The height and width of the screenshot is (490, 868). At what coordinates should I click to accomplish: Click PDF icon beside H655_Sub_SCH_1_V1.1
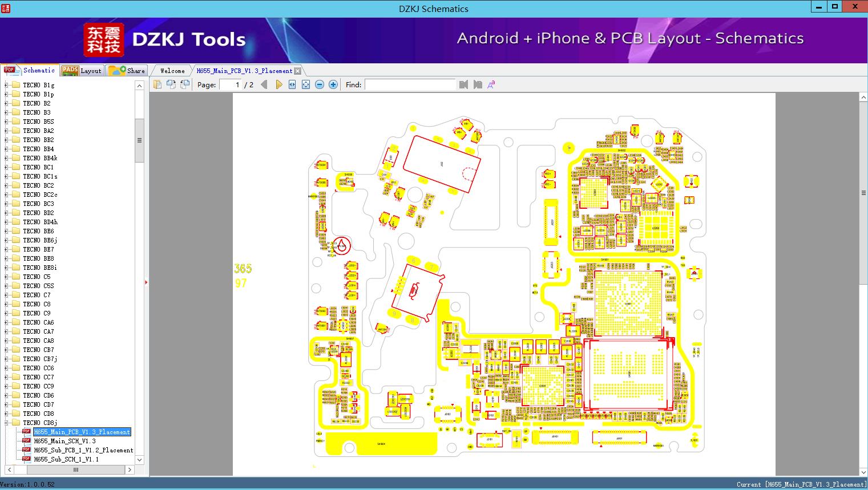click(x=26, y=459)
